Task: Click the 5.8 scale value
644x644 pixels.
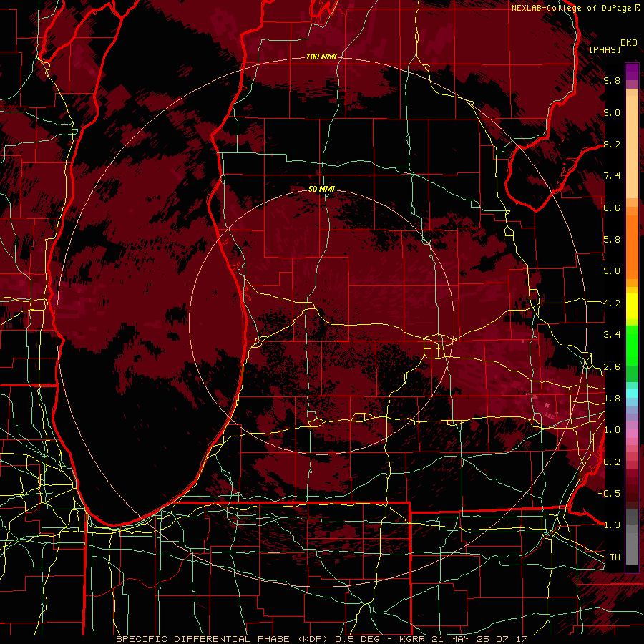Action: point(612,240)
